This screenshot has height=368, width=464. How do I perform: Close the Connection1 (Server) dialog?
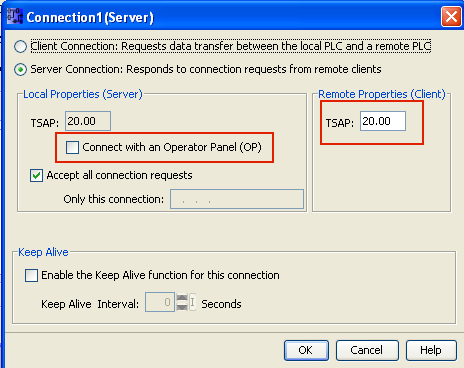(x=451, y=16)
